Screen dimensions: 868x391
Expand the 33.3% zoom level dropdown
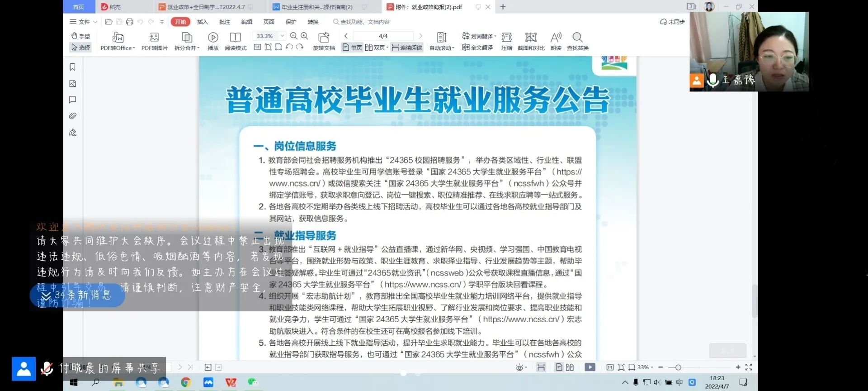(282, 36)
